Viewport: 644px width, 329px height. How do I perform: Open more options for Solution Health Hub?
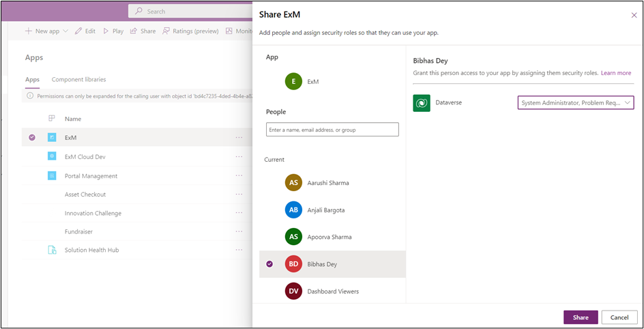pos(239,250)
